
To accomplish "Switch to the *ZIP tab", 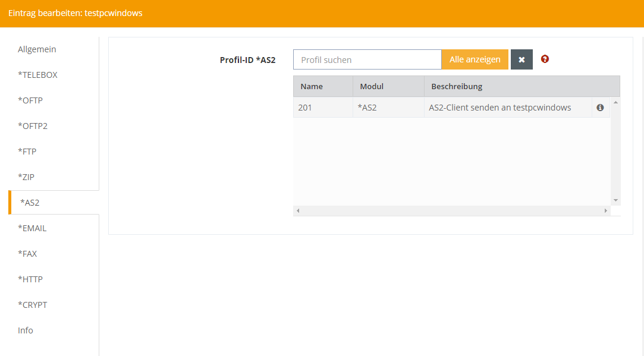I will 27,177.
